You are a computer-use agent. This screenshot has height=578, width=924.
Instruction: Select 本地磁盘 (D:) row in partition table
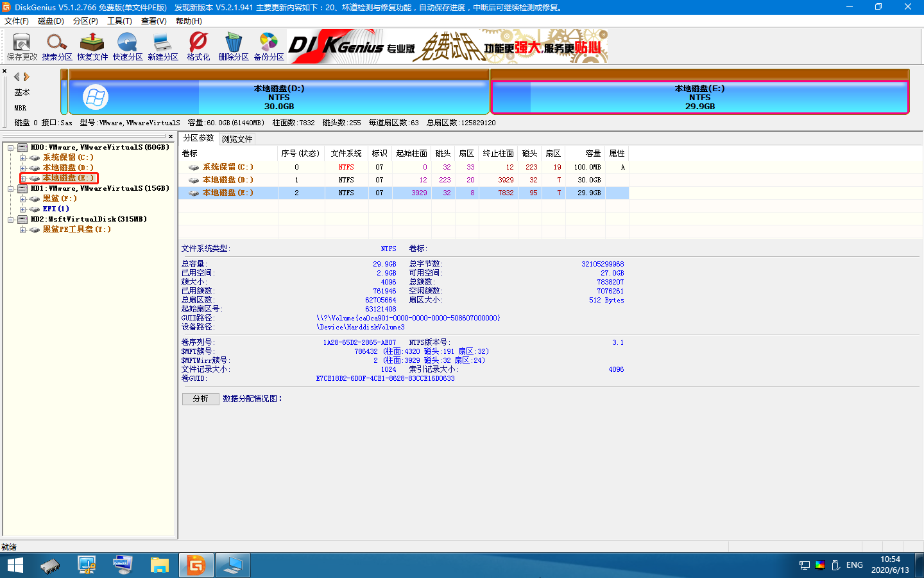[404, 180]
